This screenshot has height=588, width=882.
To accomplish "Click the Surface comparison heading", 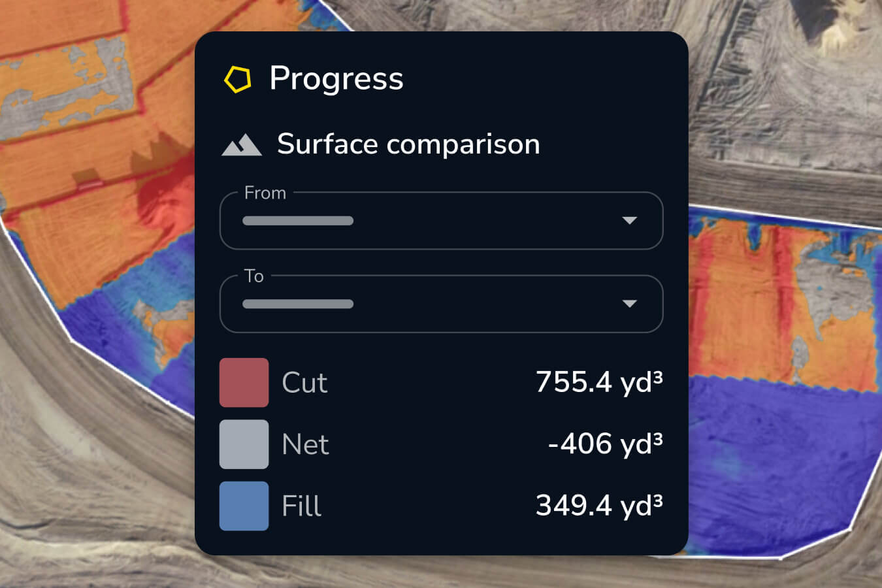I will coord(410,144).
